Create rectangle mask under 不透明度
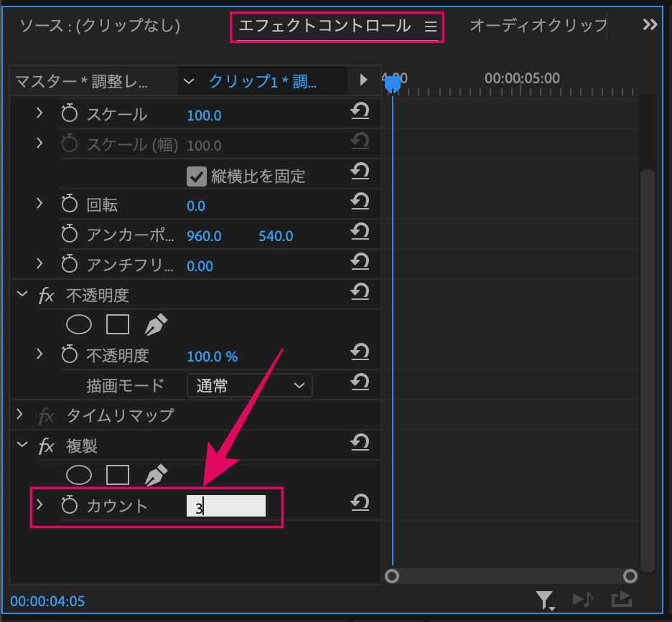 click(118, 324)
